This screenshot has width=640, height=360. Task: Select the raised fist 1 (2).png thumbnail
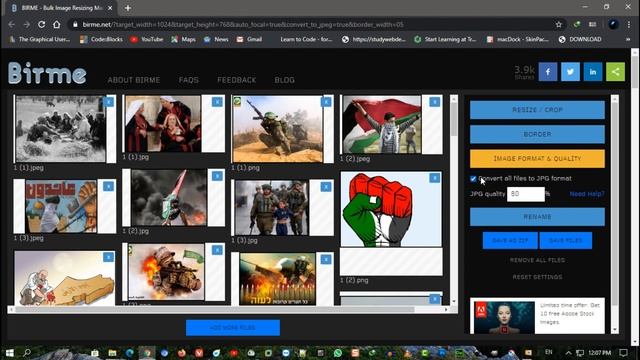391,209
